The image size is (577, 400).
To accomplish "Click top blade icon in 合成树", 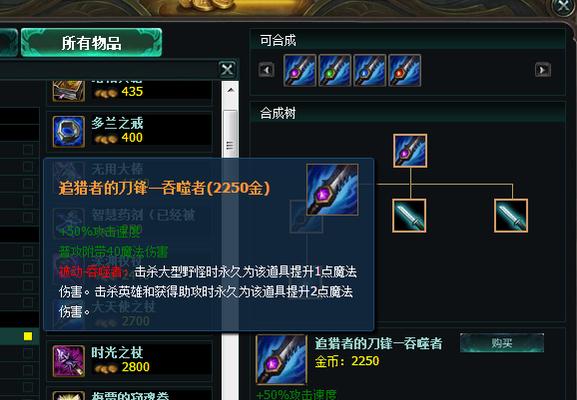I will (x=410, y=151).
